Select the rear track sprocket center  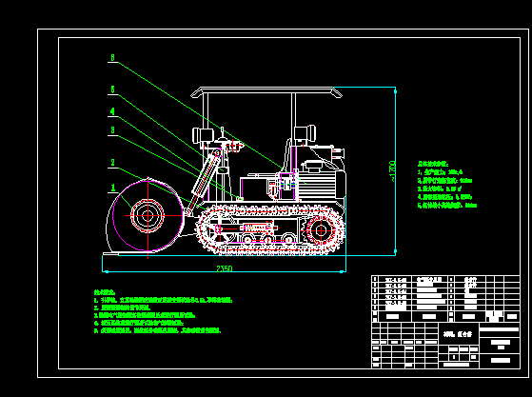(321, 230)
